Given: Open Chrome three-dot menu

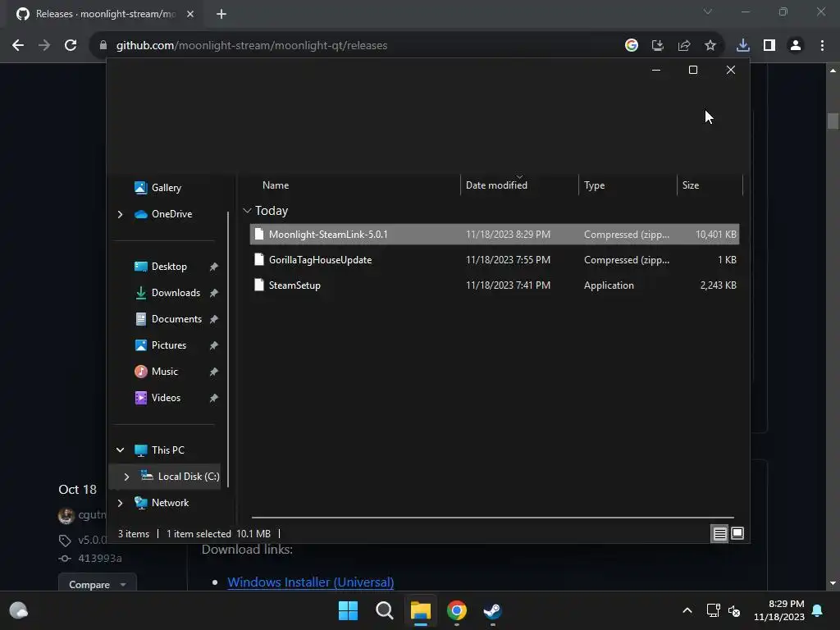Looking at the screenshot, I should [x=822, y=46].
